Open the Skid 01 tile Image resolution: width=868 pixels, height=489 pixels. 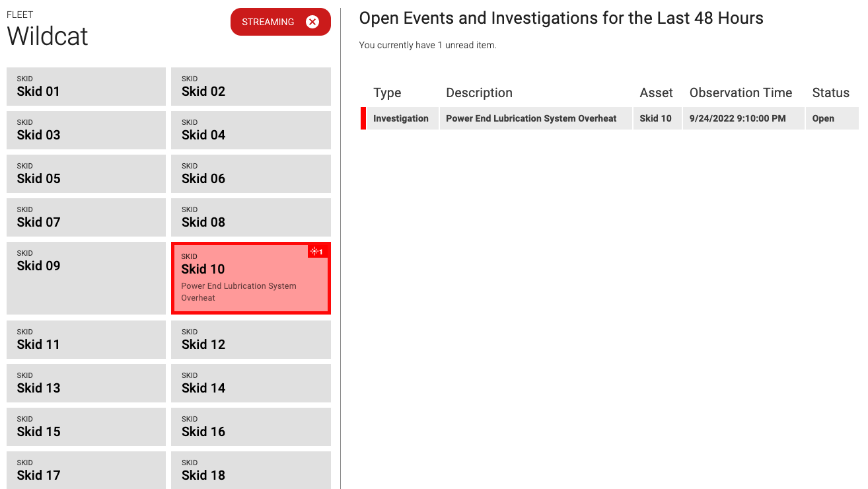click(x=86, y=87)
